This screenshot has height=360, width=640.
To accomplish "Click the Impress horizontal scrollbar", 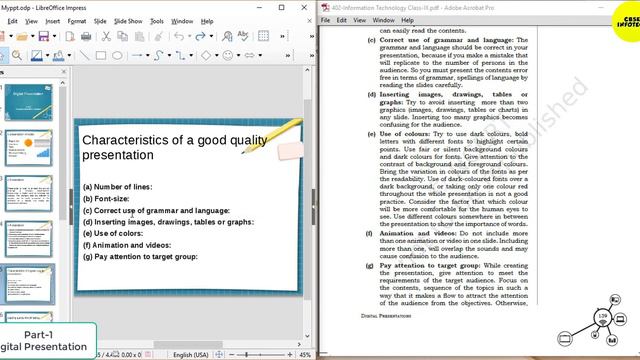I will tap(188, 344).
